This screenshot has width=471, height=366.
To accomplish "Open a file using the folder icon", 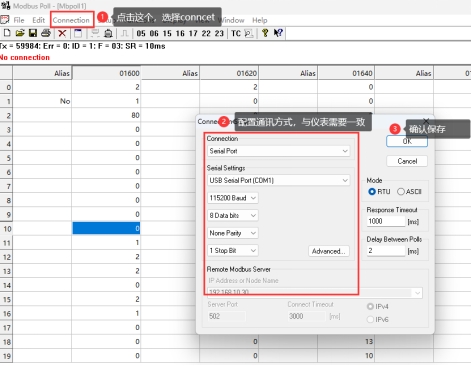I will click(20, 33).
